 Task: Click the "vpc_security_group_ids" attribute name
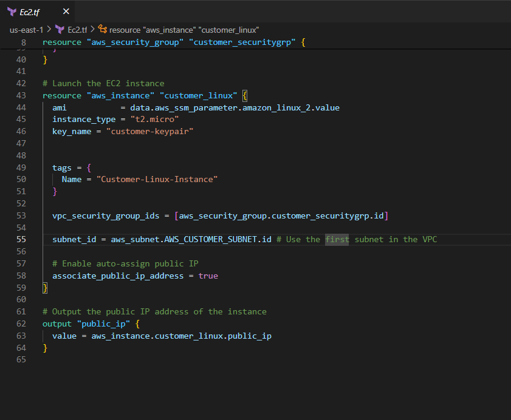pyautogui.click(x=106, y=216)
